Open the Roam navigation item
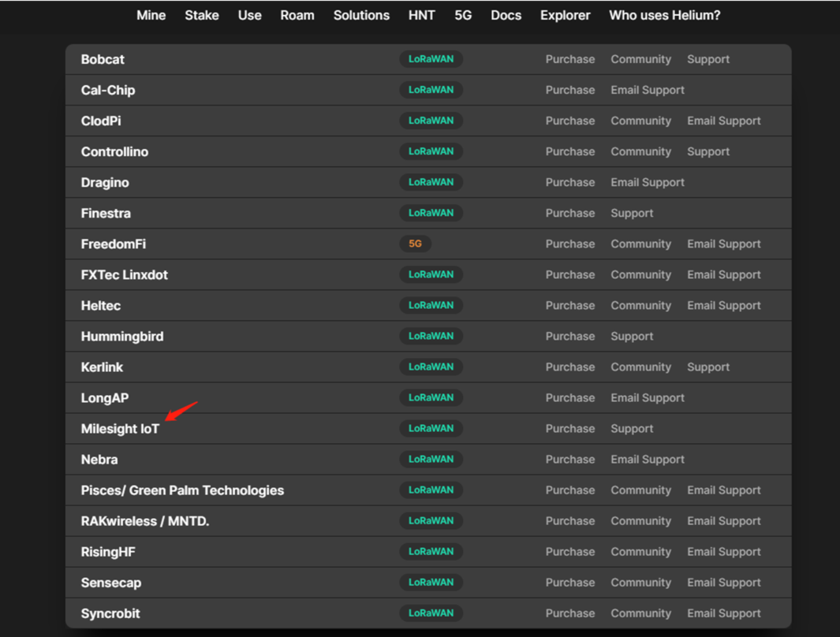840x637 pixels. 297,16
